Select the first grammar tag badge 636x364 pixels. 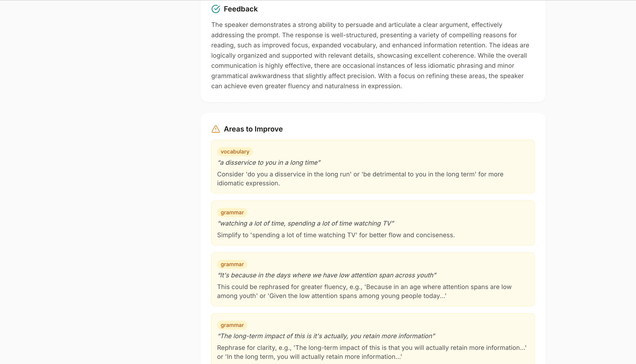(x=232, y=212)
